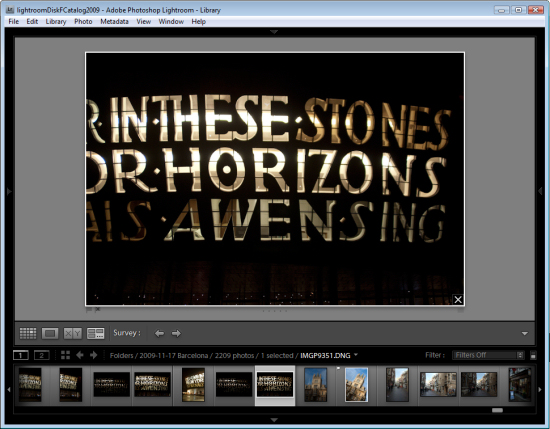Click the 'Survey :' label
The height and width of the screenshot is (429, 550).
(x=127, y=333)
